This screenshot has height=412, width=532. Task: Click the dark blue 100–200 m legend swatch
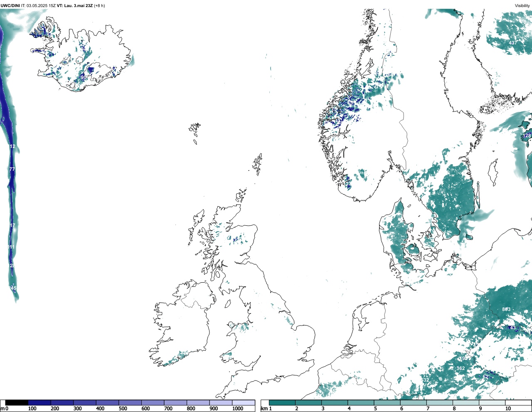[x=39, y=402]
